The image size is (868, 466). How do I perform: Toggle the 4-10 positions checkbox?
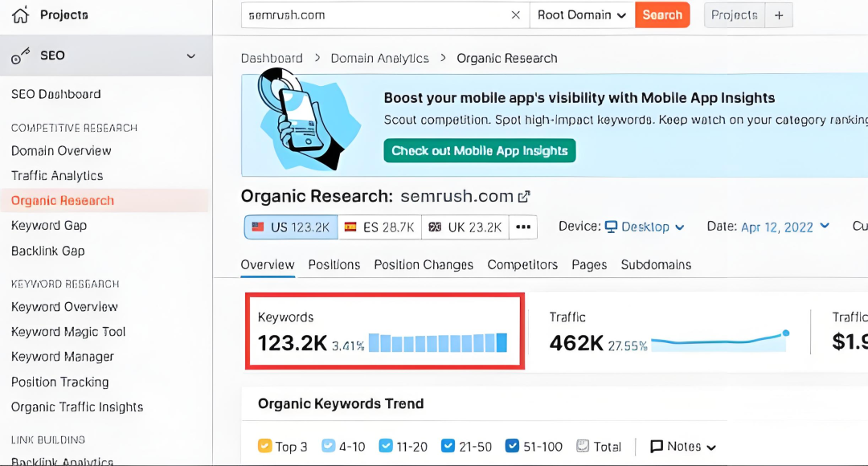[328, 446]
